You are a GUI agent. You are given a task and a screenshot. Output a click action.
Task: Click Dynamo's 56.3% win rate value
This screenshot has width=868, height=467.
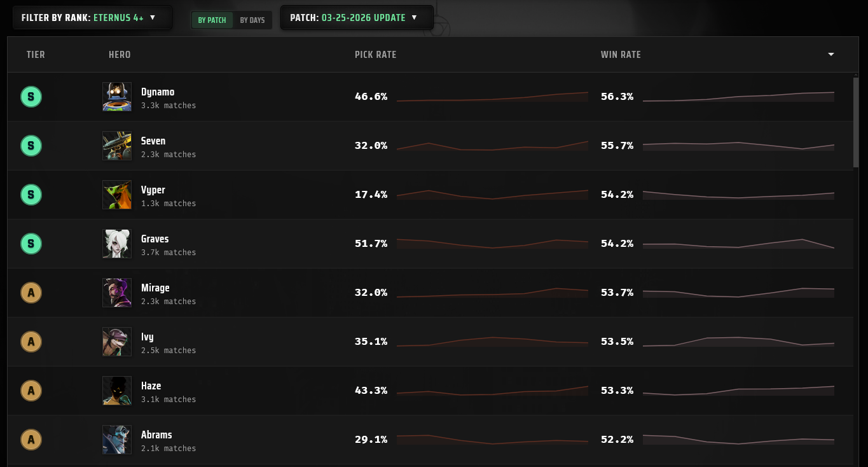click(x=617, y=97)
